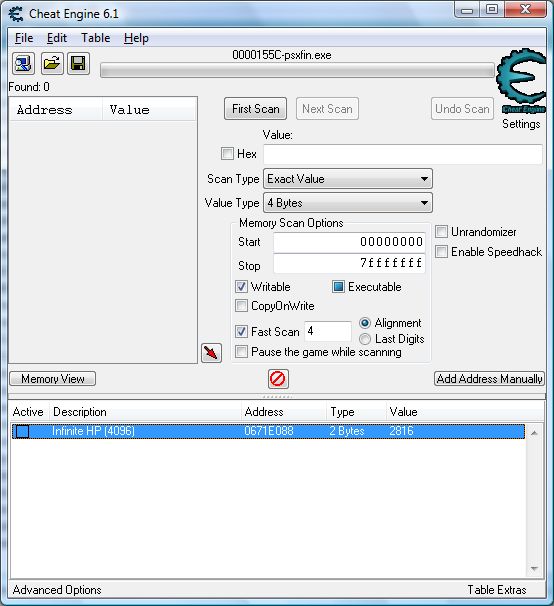Click the Active column header
This screenshot has width=554, height=606.
(x=28, y=412)
